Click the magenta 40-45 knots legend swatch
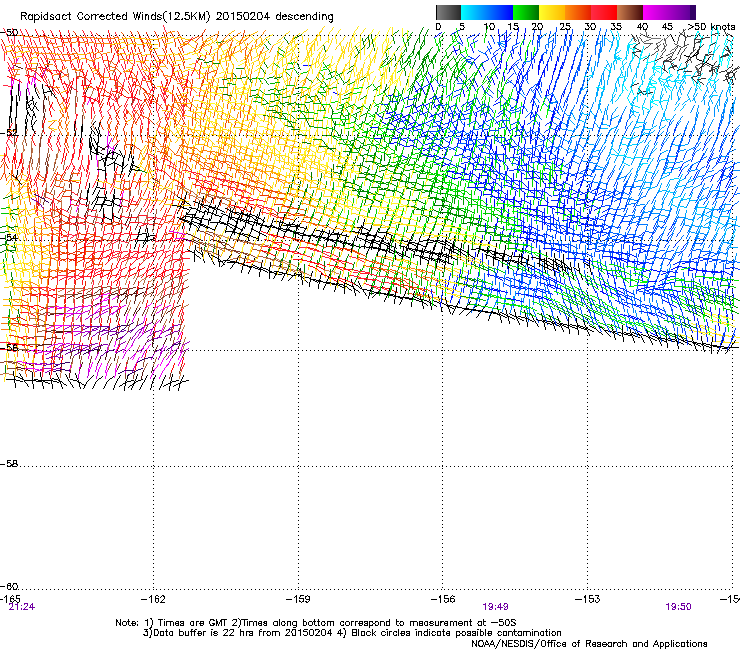Screen dimensions: 740x650 coord(656,12)
